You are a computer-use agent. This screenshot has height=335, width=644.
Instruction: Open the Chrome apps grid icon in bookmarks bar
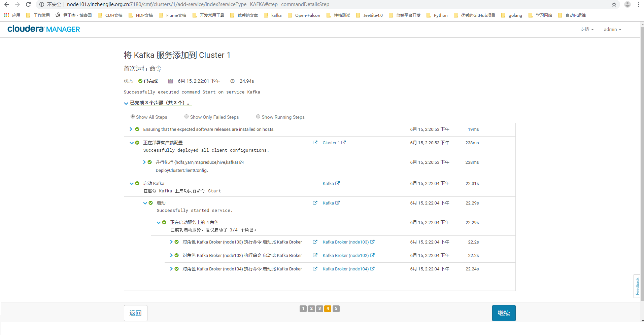click(6, 15)
